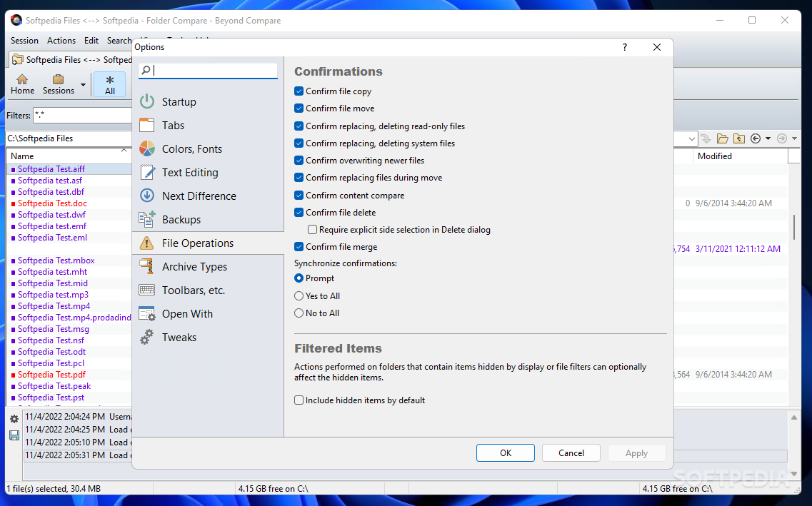This screenshot has height=506, width=812.
Task: Click the C:\Softpedia Files path field
Action: (69, 138)
